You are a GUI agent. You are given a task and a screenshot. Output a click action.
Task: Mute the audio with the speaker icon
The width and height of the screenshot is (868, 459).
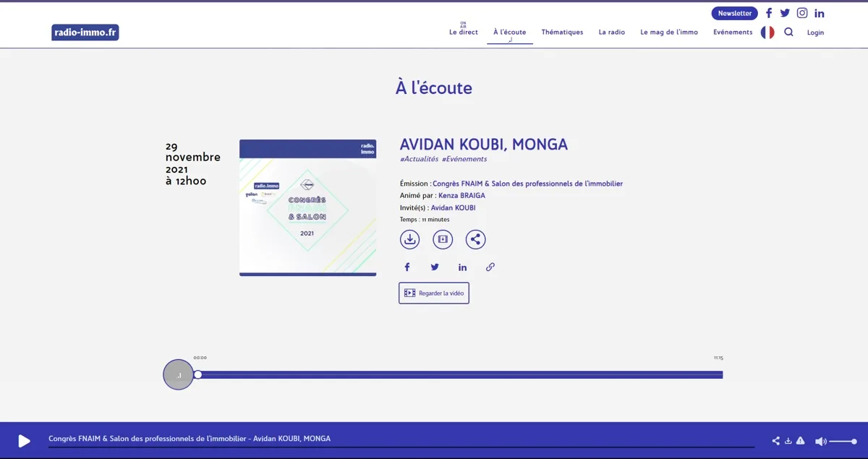(x=820, y=441)
